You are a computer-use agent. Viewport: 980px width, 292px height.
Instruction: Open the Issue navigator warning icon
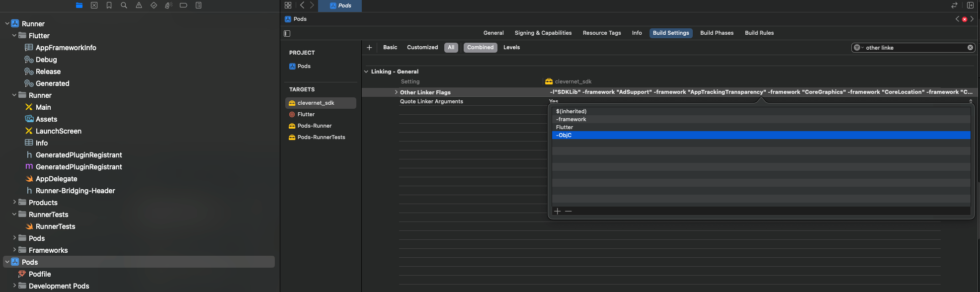(x=139, y=5)
